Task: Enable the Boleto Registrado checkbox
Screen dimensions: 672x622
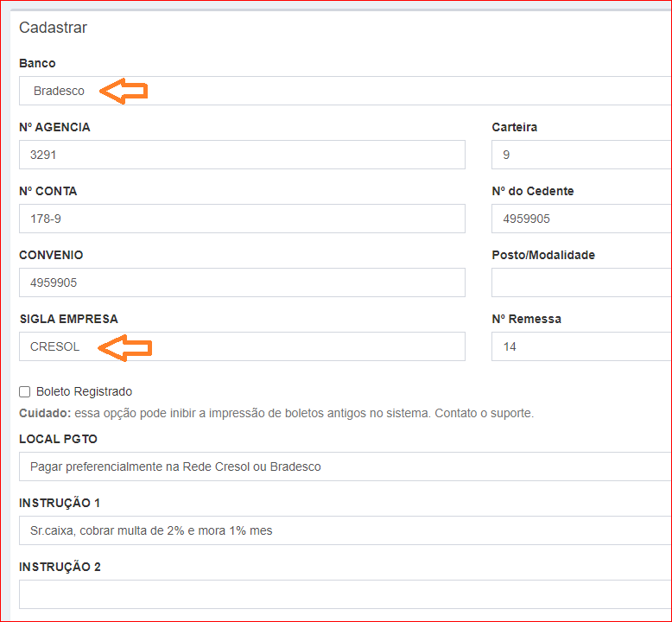Action: (x=25, y=392)
